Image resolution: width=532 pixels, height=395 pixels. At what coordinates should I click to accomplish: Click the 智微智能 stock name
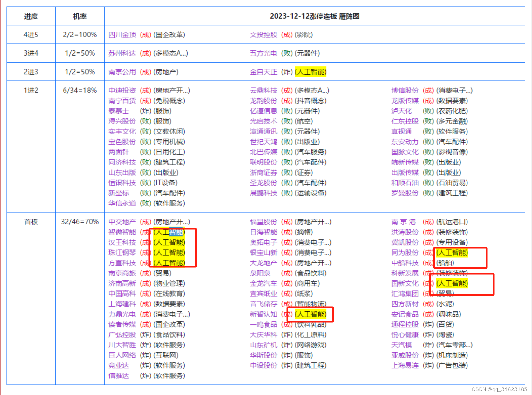click(122, 232)
